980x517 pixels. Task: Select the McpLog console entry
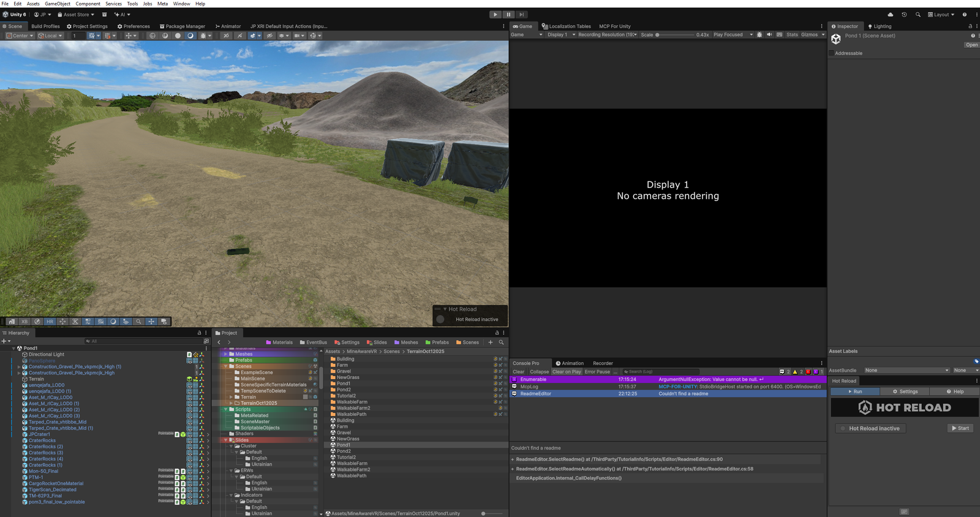668,387
